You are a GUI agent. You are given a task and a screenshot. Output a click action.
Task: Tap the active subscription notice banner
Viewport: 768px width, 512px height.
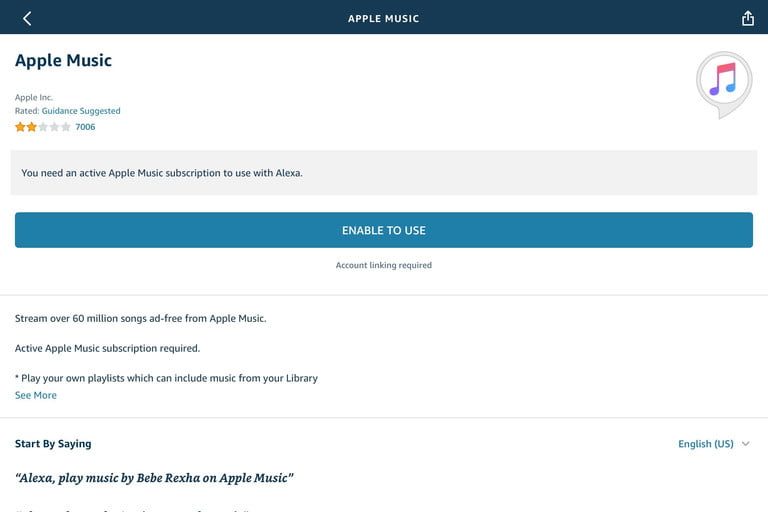384,172
